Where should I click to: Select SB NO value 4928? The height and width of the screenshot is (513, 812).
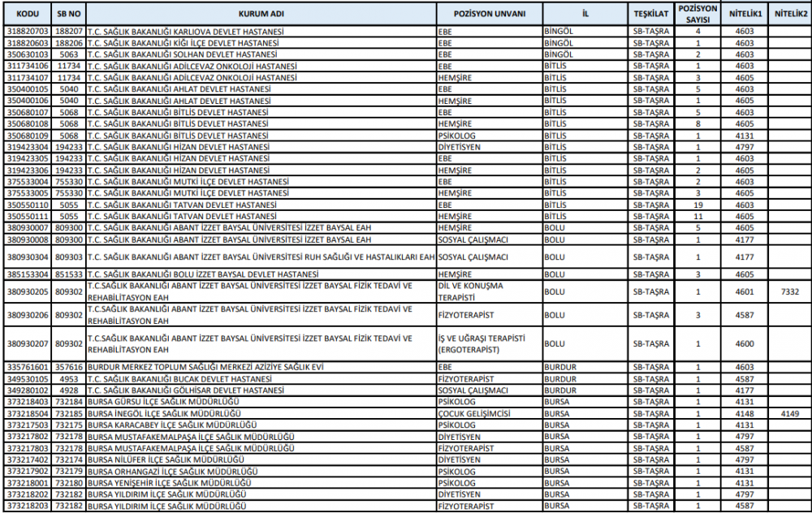tap(69, 390)
